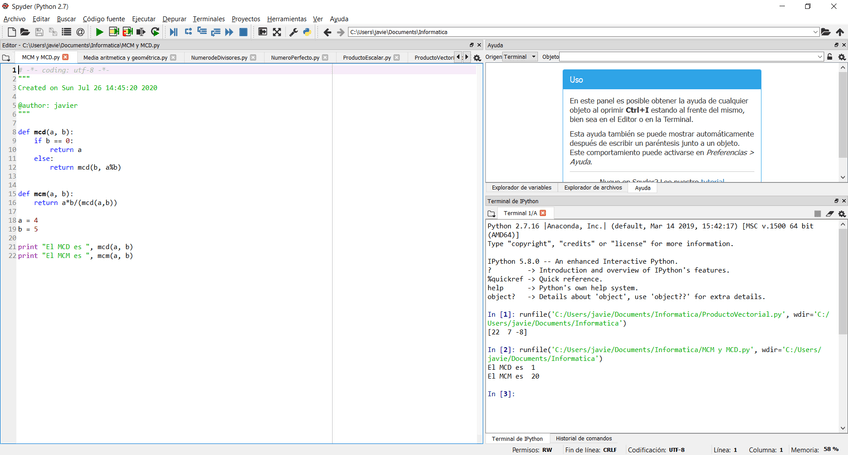Run the file with the green play icon

click(x=99, y=32)
